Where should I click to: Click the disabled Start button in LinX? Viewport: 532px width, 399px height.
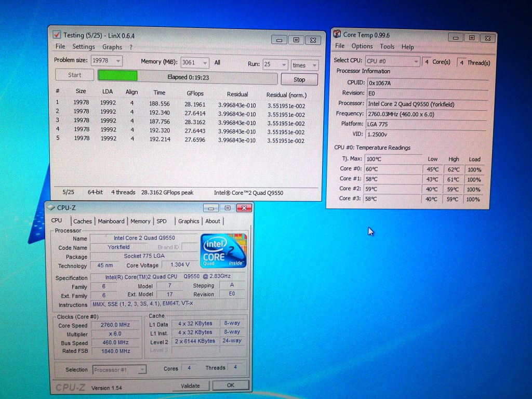(75, 75)
